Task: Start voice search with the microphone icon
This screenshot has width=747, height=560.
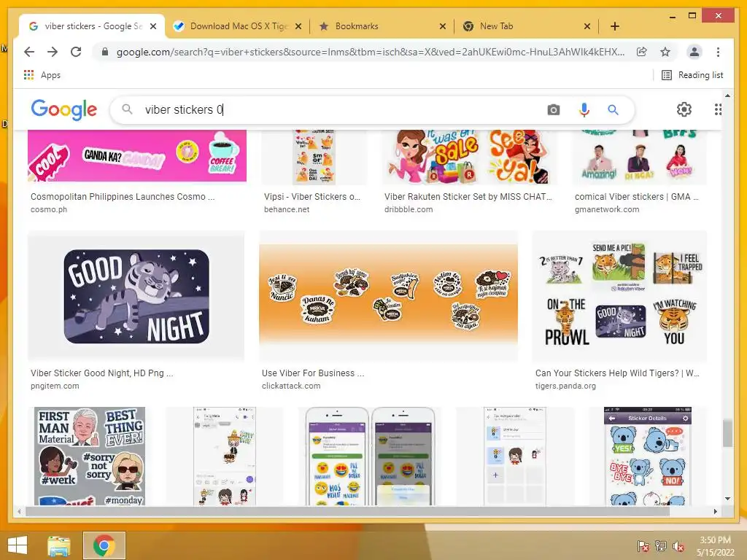Action: click(584, 110)
